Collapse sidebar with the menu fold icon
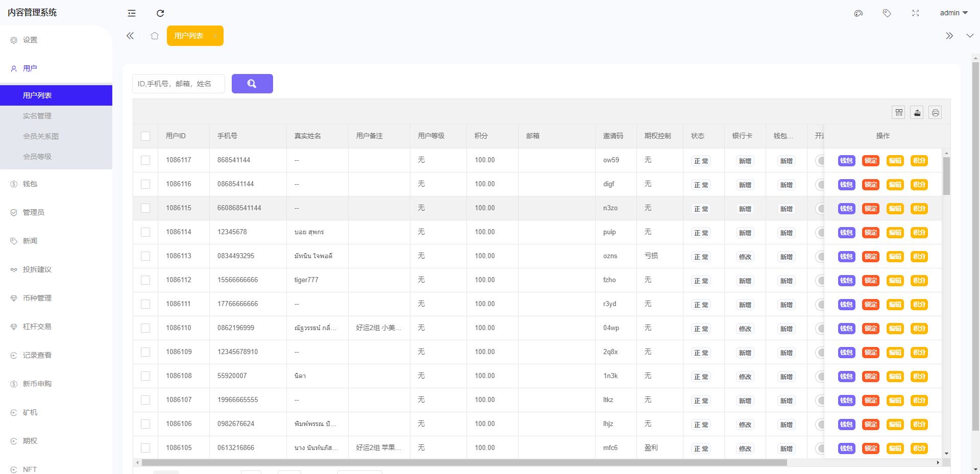This screenshot has width=980, height=474. (x=132, y=13)
